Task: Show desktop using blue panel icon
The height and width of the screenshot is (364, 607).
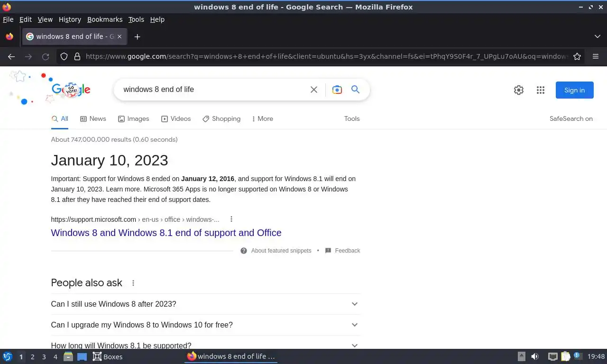Action: 82,356
